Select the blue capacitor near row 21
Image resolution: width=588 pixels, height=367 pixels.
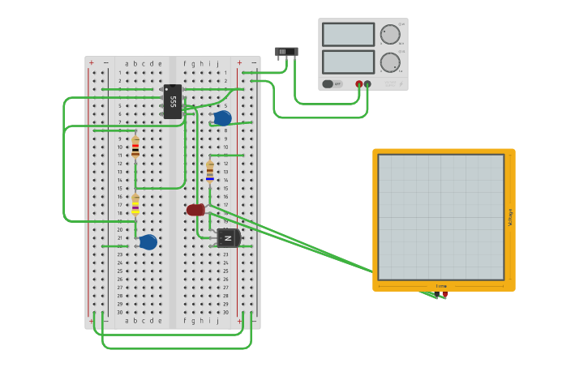click(148, 242)
